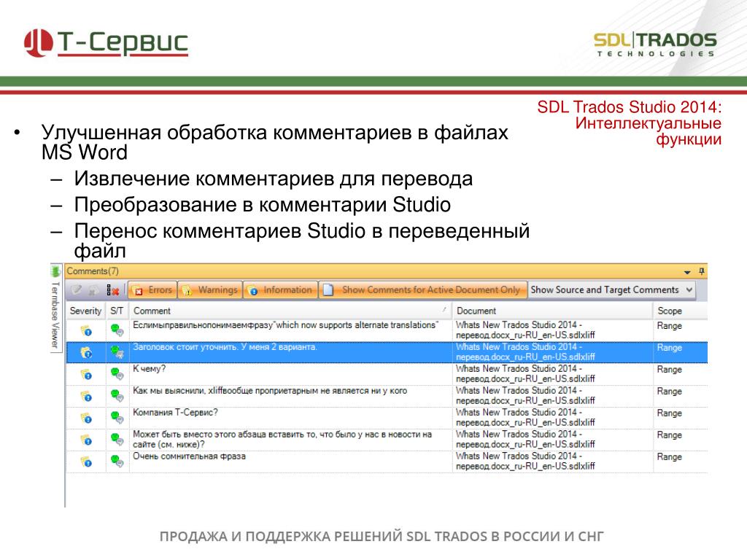
Task: Select comment 'Как мы выяснили, xliff вообще проприетарным'
Action: pyautogui.click(x=270, y=391)
